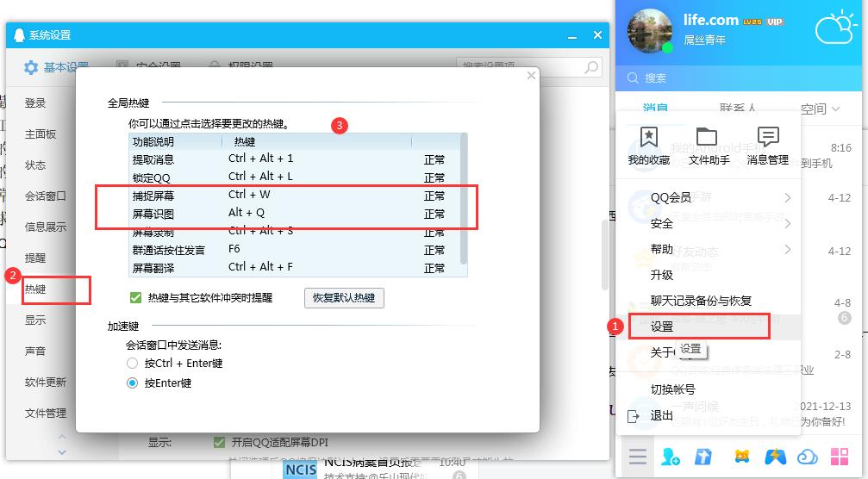Select the 锁定QQ hotkey row

pos(295,177)
